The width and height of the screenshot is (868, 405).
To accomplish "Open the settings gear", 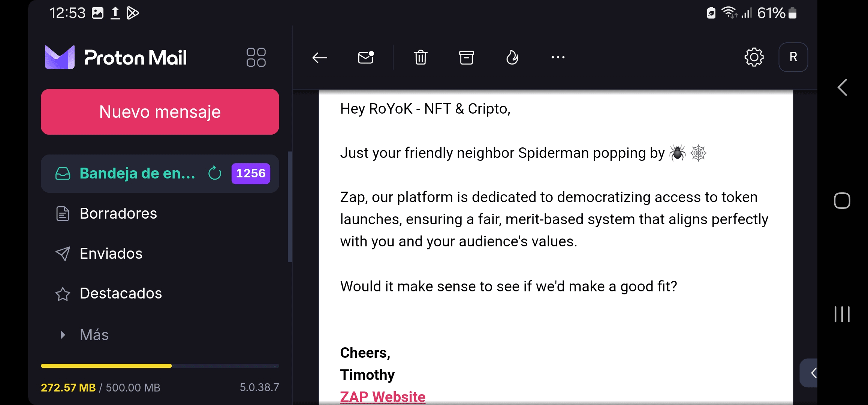I will point(754,57).
